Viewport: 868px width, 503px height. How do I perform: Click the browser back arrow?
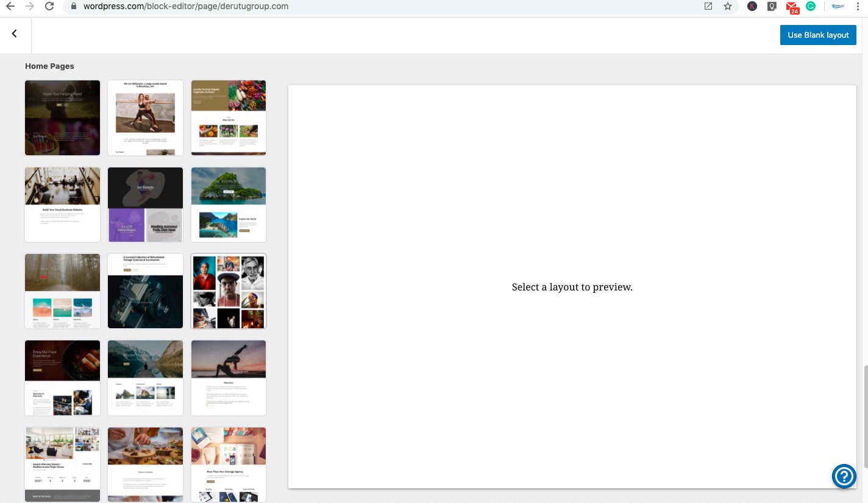(10, 6)
